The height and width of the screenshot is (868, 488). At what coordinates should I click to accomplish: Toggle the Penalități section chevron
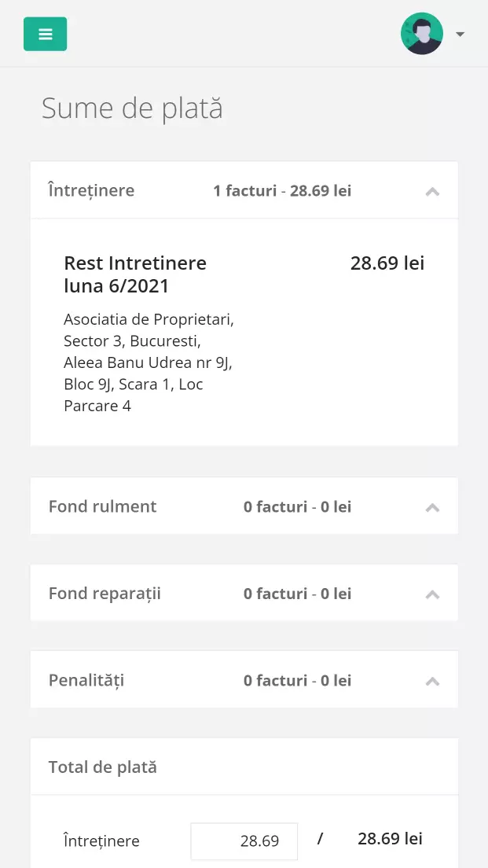click(432, 680)
